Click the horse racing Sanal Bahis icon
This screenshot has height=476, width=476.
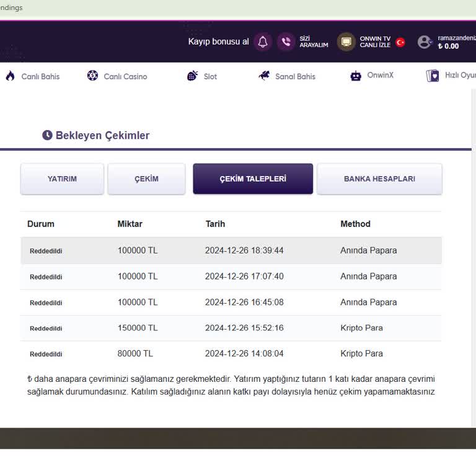coord(264,75)
